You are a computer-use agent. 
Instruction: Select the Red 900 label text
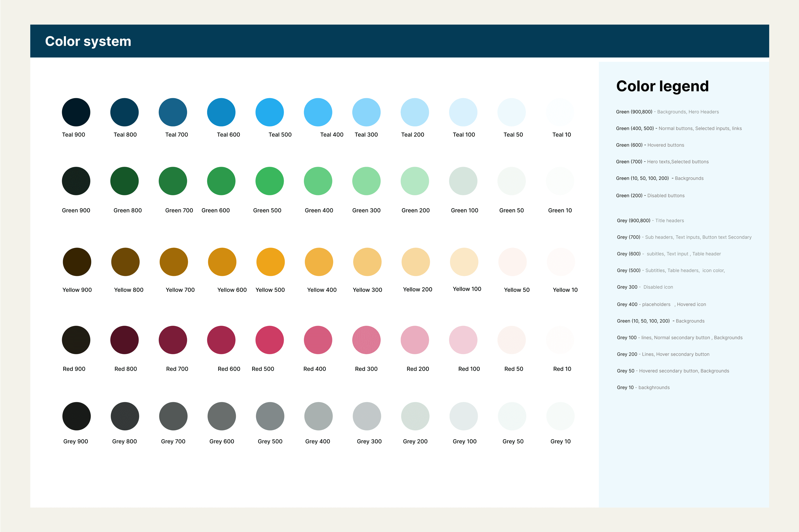coord(74,369)
